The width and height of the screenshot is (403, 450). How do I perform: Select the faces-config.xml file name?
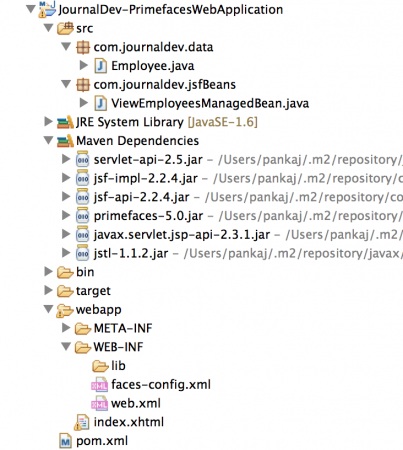pyautogui.click(x=161, y=385)
